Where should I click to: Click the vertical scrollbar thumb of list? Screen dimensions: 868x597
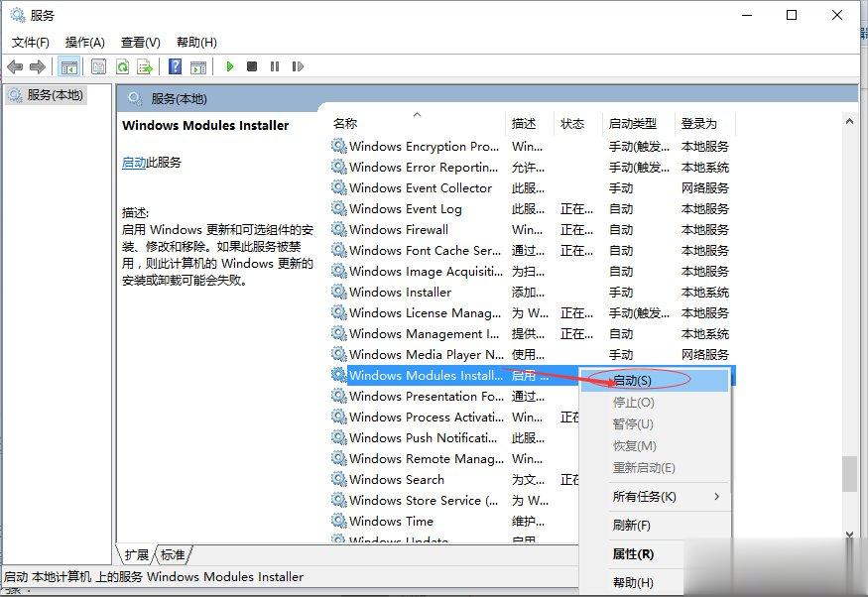(849, 474)
